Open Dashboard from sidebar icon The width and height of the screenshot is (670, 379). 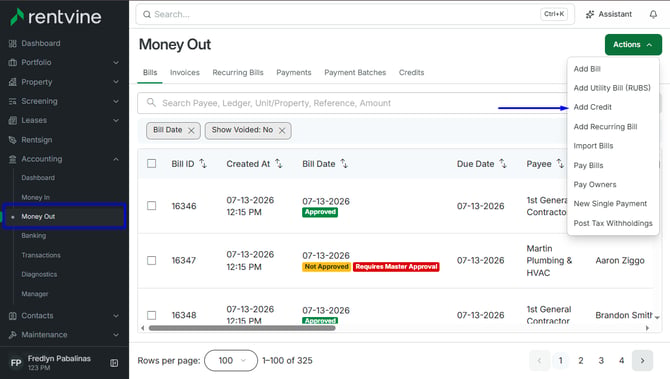pyautogui.click(x=12, y=44)
